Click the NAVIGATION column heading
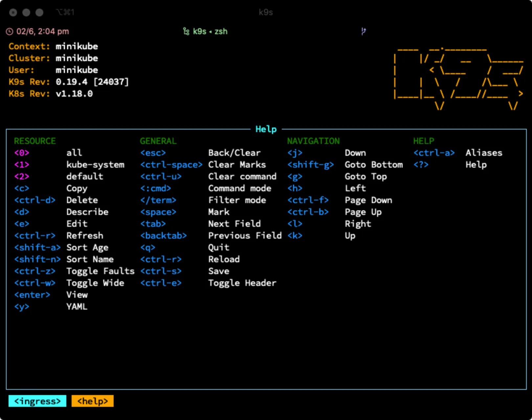 pos(313,141)
